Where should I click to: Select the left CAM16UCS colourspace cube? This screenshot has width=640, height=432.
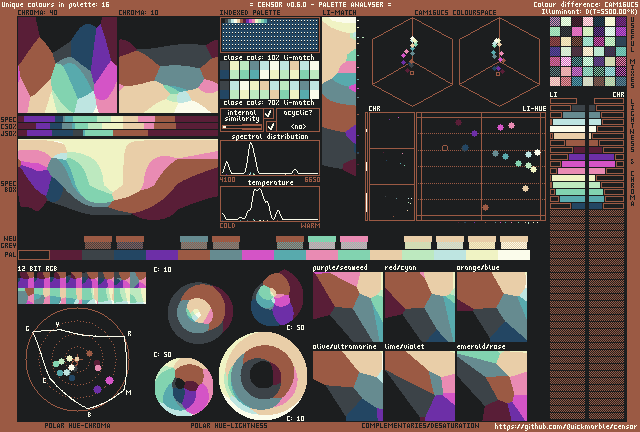click(412, 60)
